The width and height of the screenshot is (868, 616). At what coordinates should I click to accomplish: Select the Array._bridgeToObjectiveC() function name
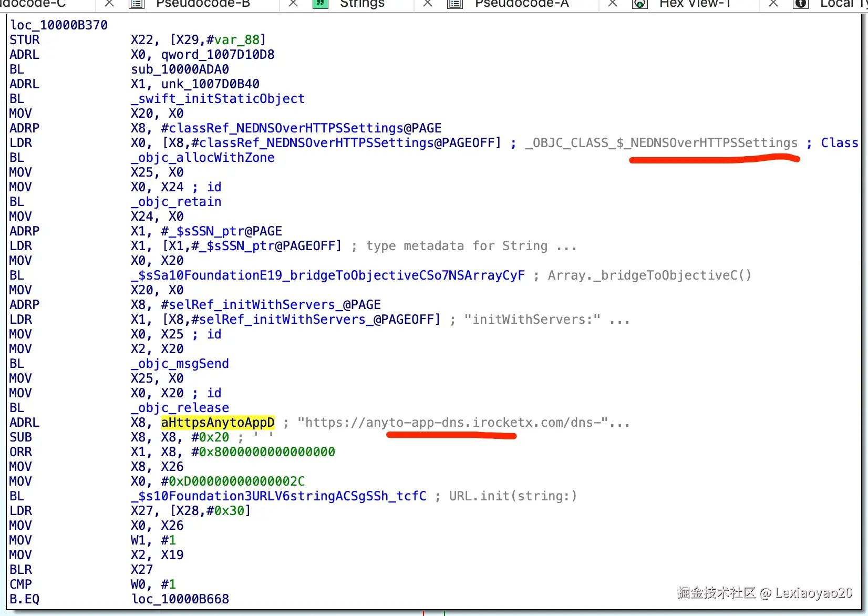point(328,275)
